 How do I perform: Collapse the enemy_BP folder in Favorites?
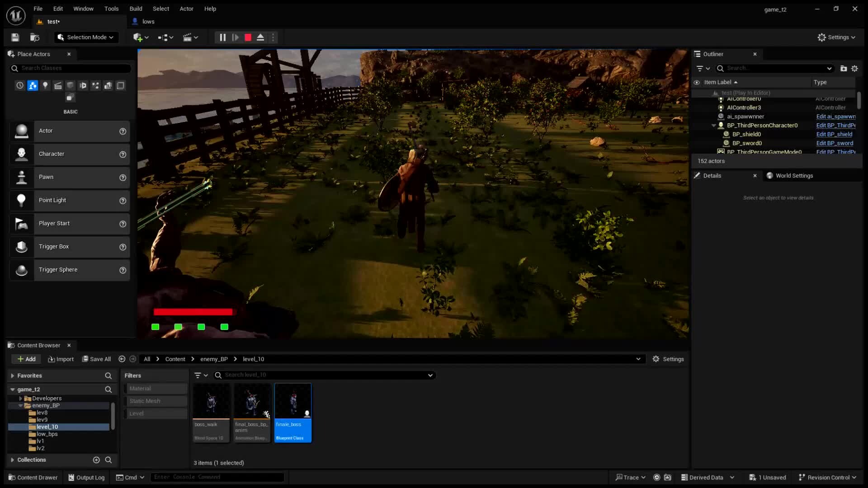coord(21,405)
